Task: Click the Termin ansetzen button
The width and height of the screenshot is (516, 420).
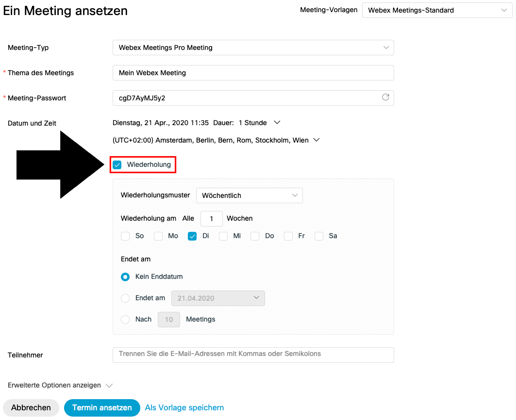Action: click(x=102, y=408)
